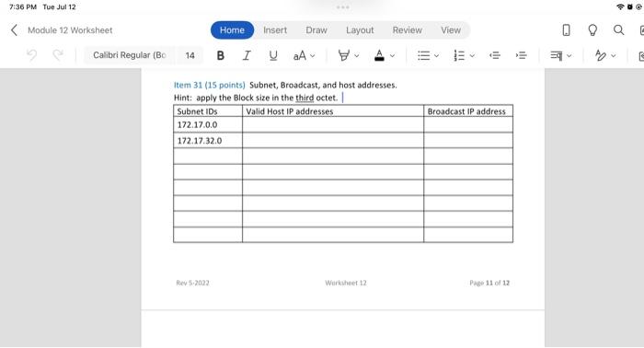Switch to the Home tab
The height and width of the screenshot is (348, 644).
pyautogui.click(x=232, y=30)
